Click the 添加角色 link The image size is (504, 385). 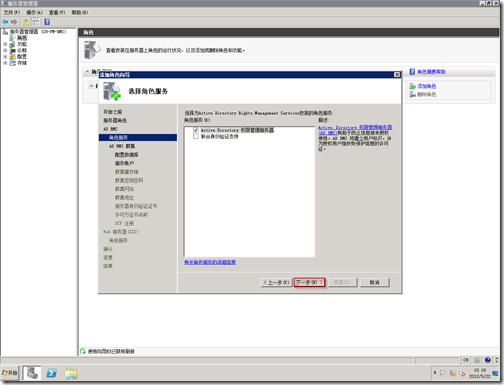427,86
